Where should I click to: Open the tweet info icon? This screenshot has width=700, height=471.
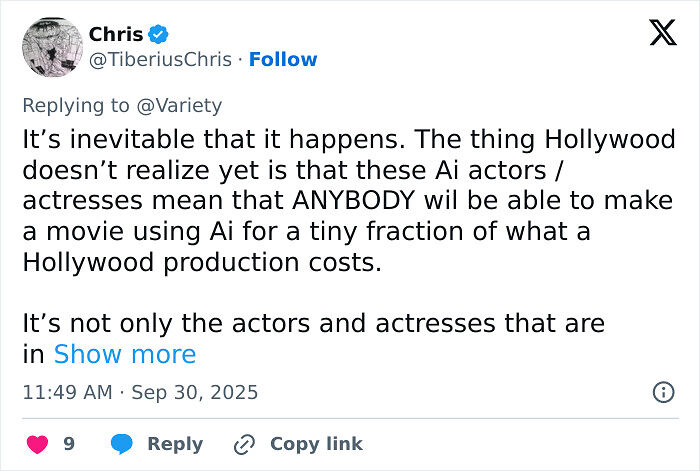pos(663,392)
